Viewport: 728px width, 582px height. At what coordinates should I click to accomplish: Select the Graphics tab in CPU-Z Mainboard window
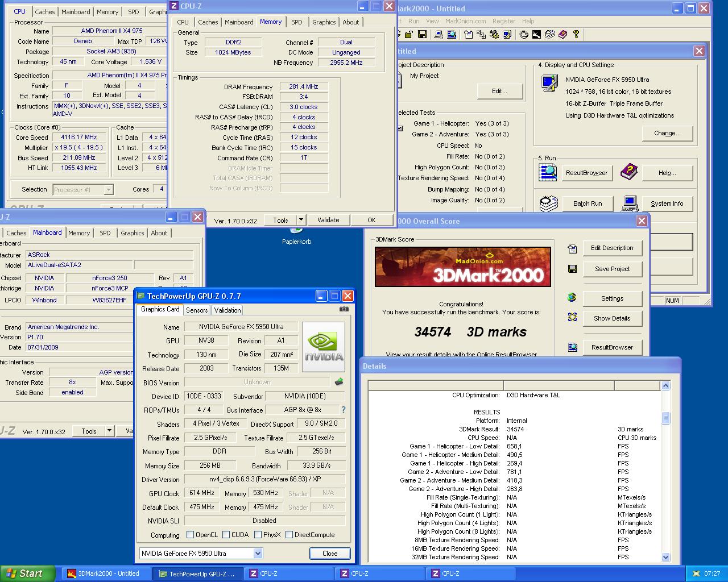(132, 233)
